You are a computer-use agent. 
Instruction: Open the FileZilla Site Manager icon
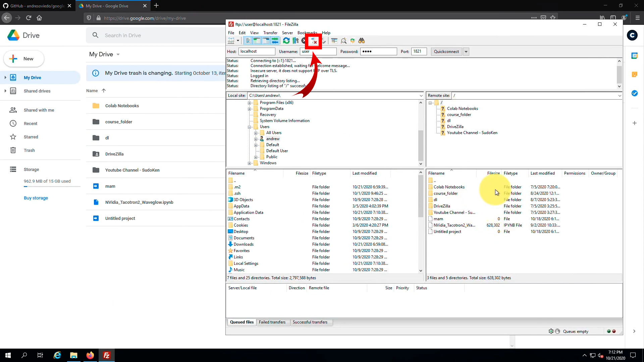(x=231, y=41)
